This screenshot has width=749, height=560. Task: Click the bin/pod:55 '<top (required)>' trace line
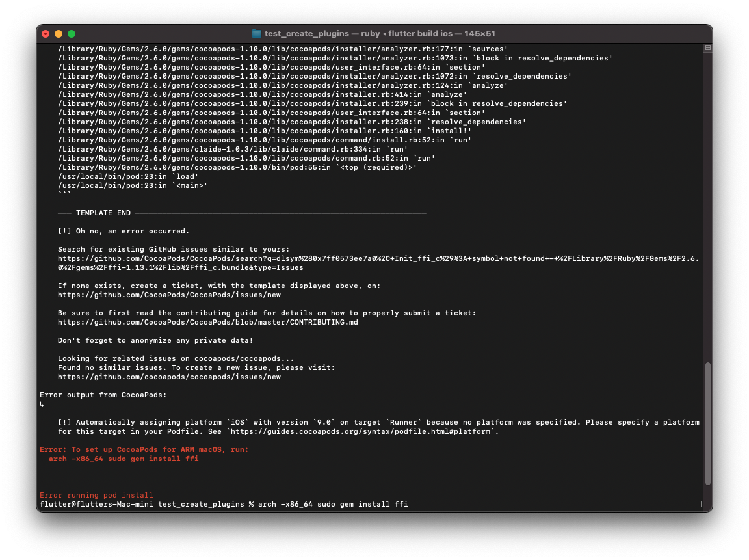[x=237, y=167]
